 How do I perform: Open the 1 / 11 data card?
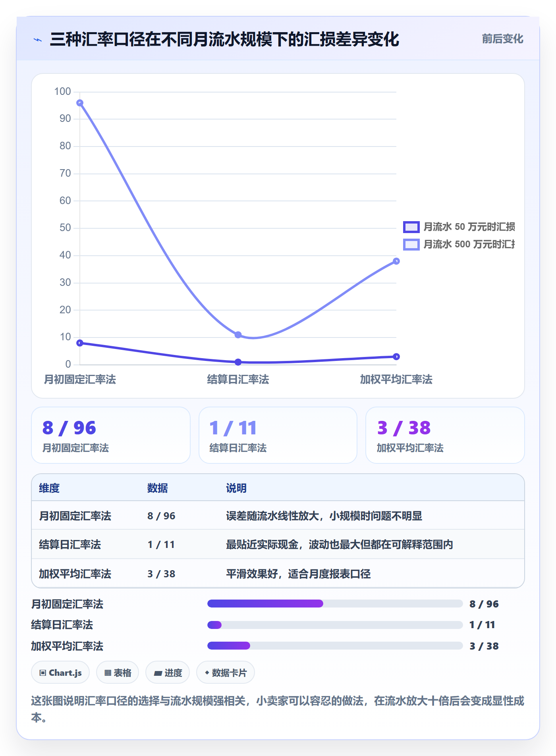[278, 435]
